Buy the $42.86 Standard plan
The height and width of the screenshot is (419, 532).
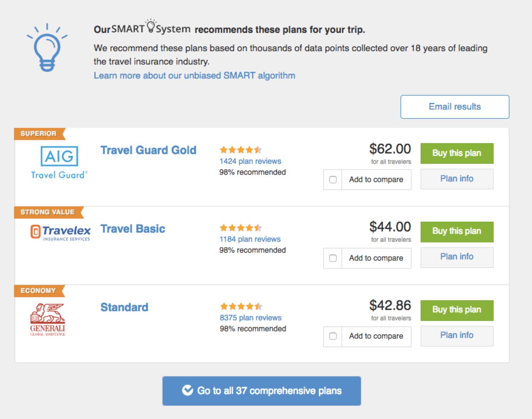(x=457, y=310)
